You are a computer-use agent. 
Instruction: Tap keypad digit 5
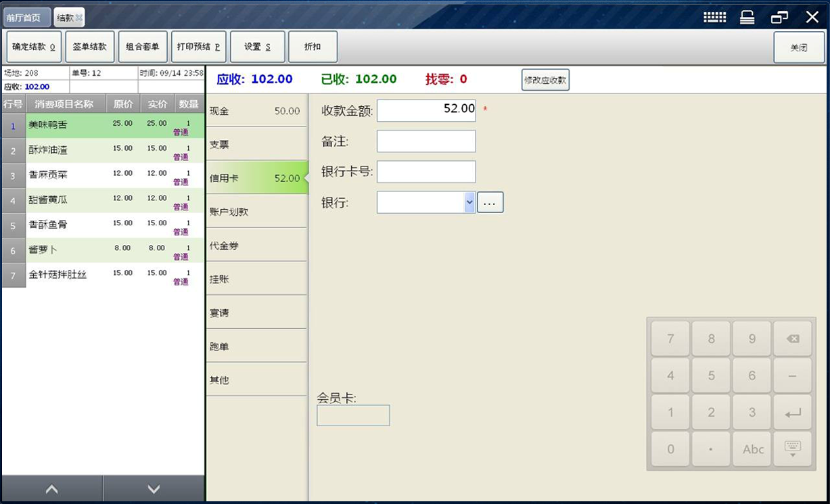pos(711,375)
